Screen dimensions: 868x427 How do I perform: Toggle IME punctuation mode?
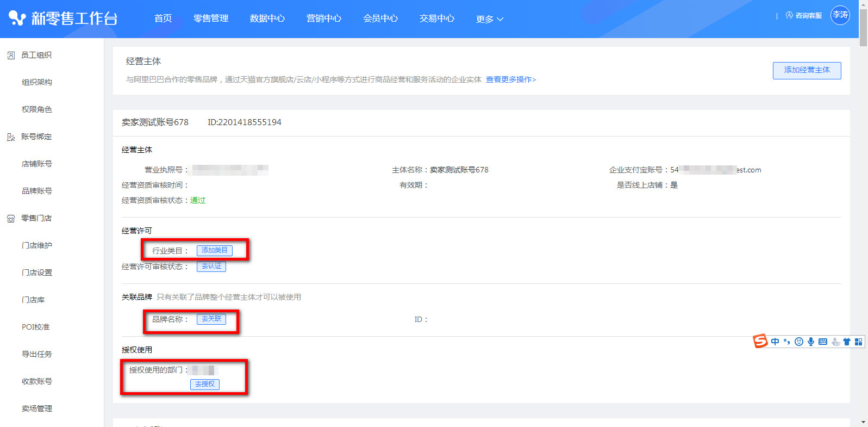coord(786,342)
